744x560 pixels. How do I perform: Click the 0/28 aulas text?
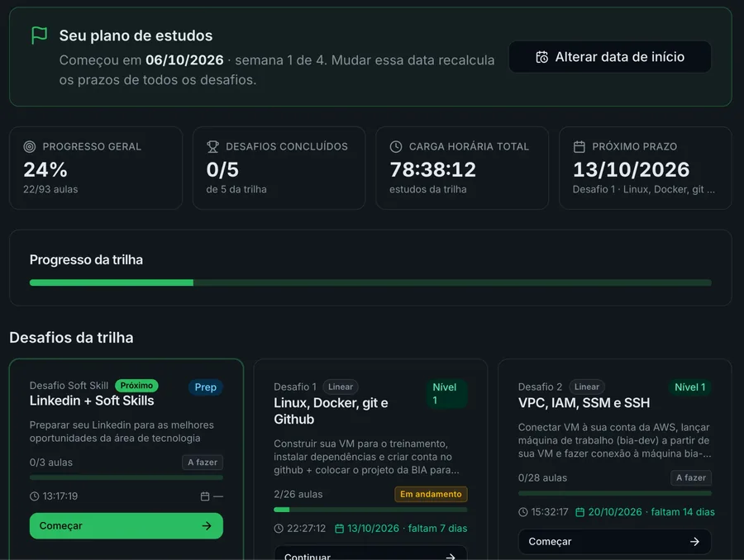pos(542,478)
